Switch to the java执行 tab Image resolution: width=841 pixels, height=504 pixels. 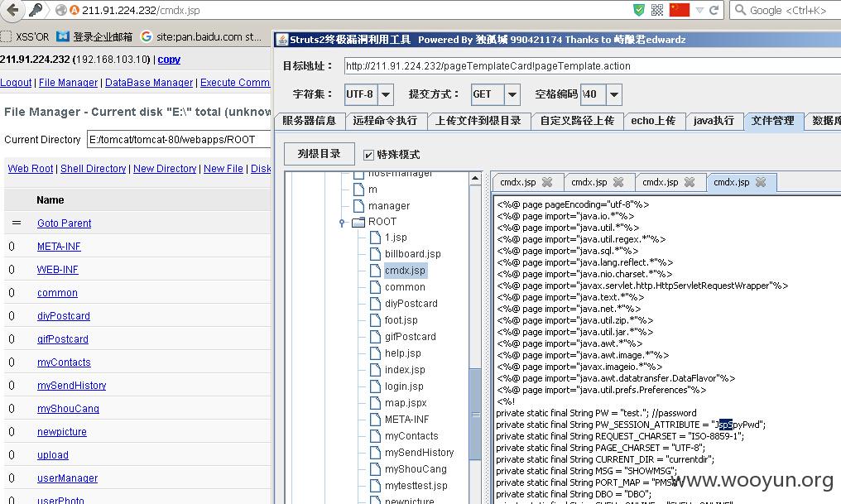pos(714,121)
